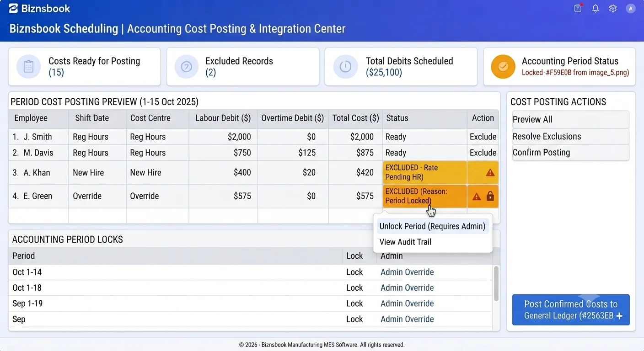Image resolution: width=644 pixels, height=351 pixels.
Task: Click the EXCLUDED - Rate Pending HR status
Action: pyautogui.click(x=424, y=172)
